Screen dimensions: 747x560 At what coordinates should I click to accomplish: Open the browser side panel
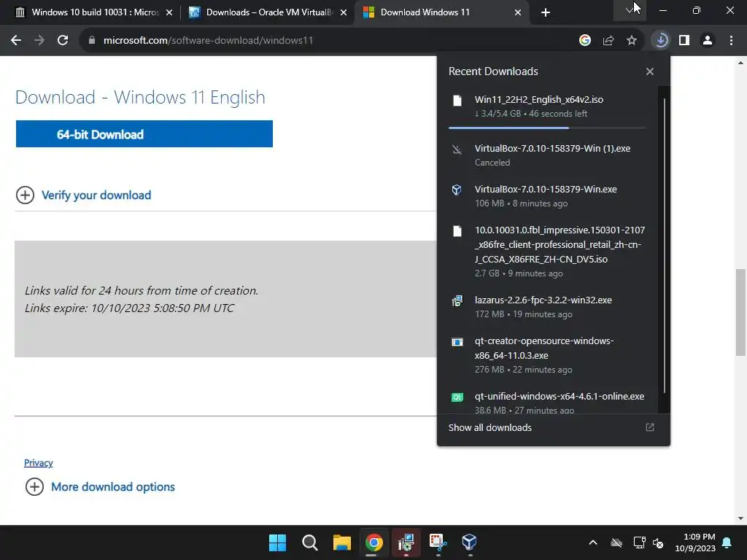pyautogui.click(x=684, y=41)
